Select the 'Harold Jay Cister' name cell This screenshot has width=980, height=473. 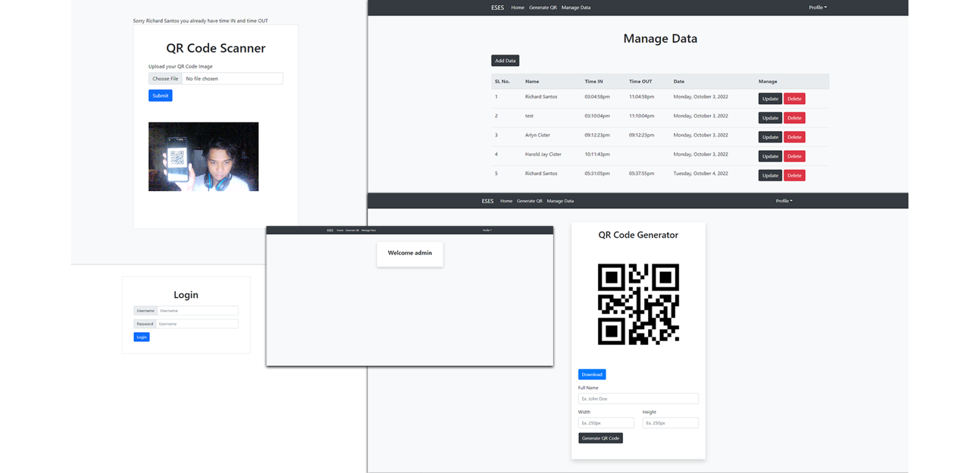click(543, 154)
